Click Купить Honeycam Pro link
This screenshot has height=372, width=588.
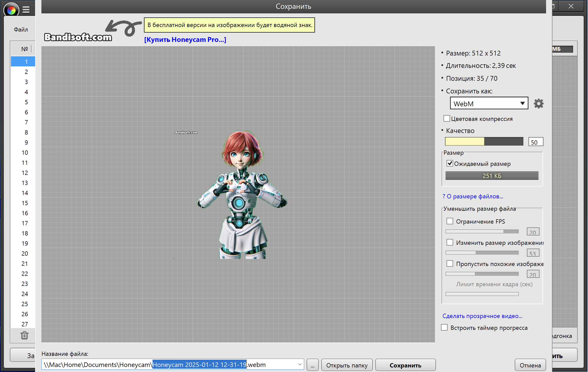[185, 40]
